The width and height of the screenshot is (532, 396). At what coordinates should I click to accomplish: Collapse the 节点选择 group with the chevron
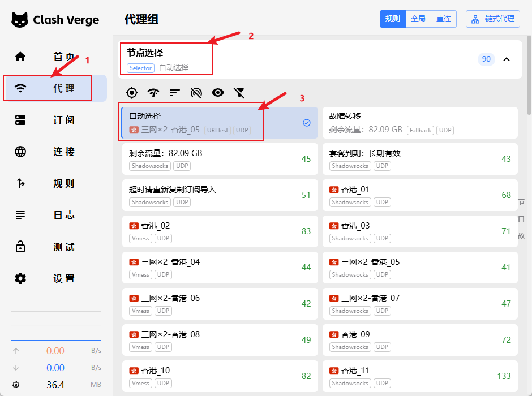[507, 59]
